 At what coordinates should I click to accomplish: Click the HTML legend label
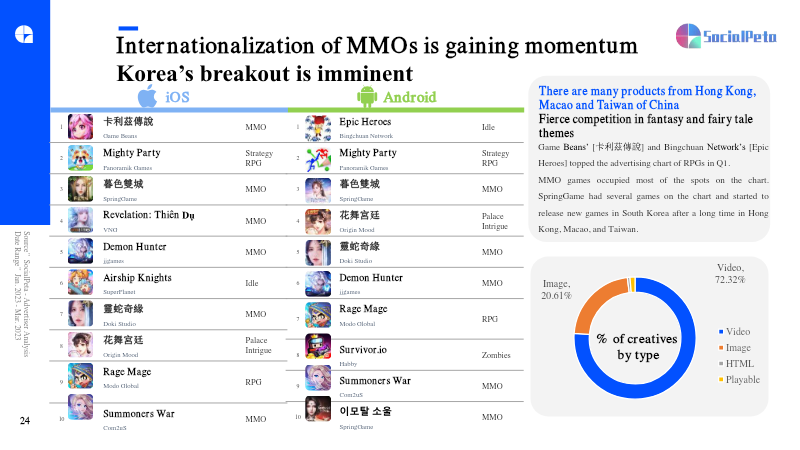[x=740, y=364]
